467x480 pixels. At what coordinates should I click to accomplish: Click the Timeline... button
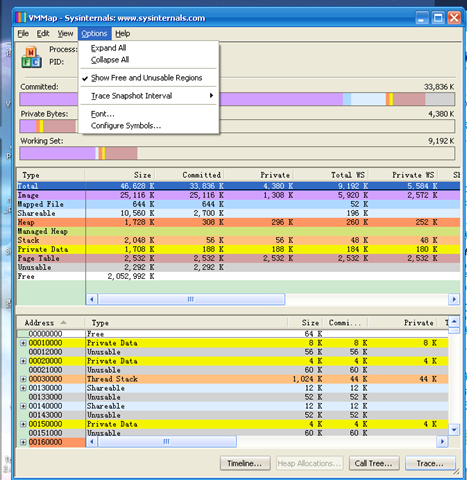[x=245, y=463]
